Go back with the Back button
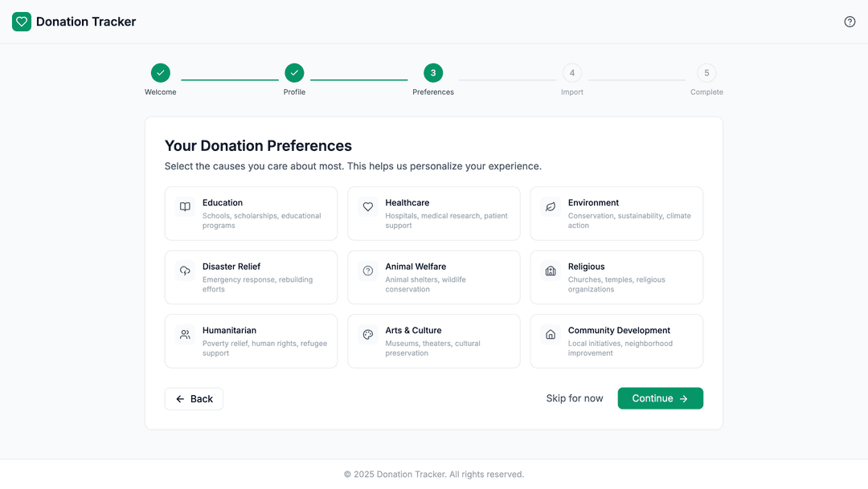868x489 pixels. [x=194, y=398]
